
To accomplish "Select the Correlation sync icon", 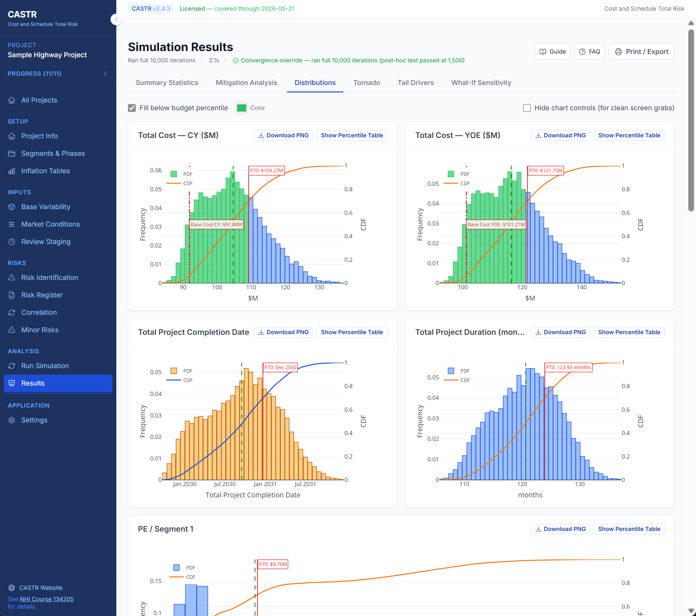I will (12, 312).
